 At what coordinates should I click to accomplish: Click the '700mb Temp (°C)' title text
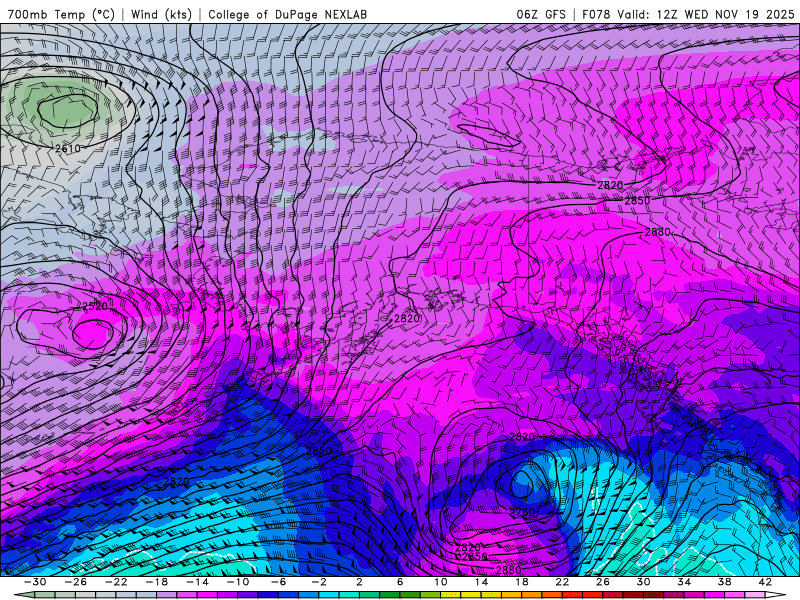pos(61,14)
